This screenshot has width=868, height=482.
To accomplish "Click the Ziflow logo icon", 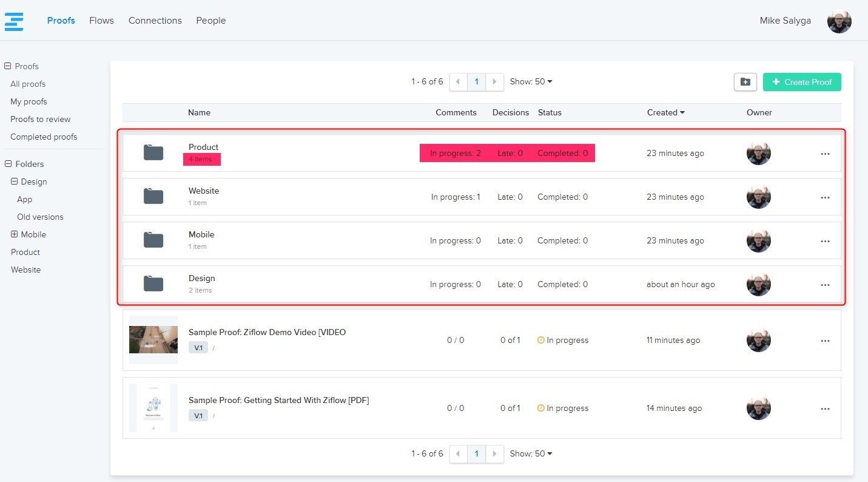I will click(14, 21).
